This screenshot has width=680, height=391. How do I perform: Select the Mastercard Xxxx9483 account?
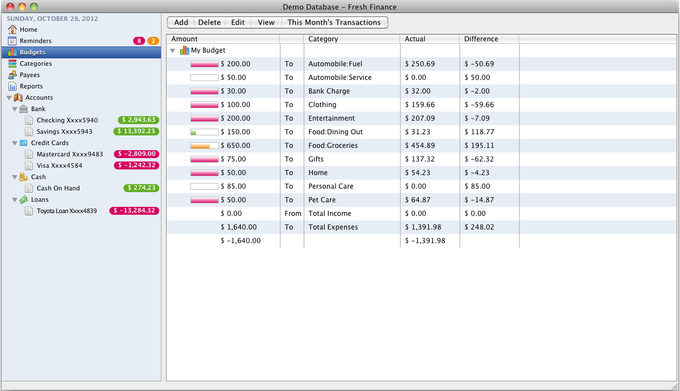[x=82, y=154]
